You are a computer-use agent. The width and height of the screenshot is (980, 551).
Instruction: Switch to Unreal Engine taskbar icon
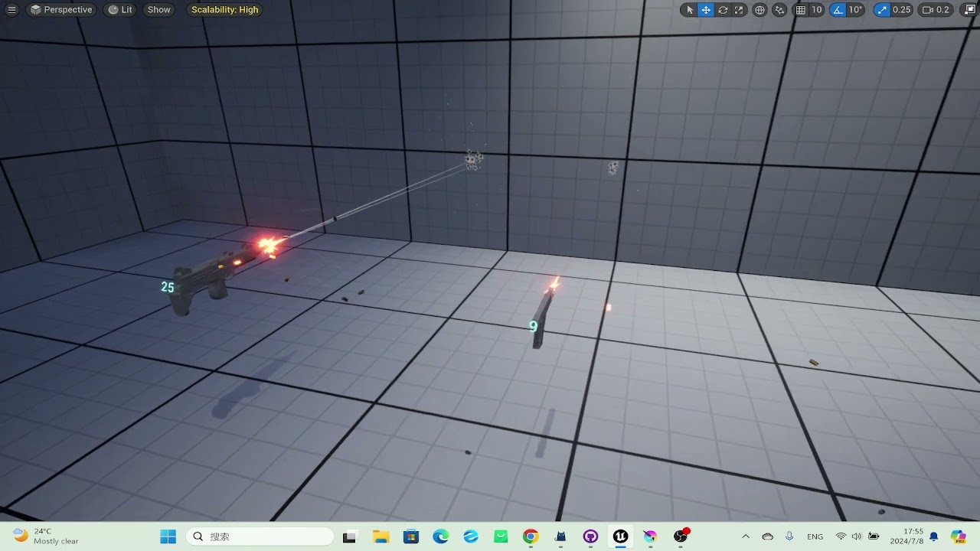620,536
